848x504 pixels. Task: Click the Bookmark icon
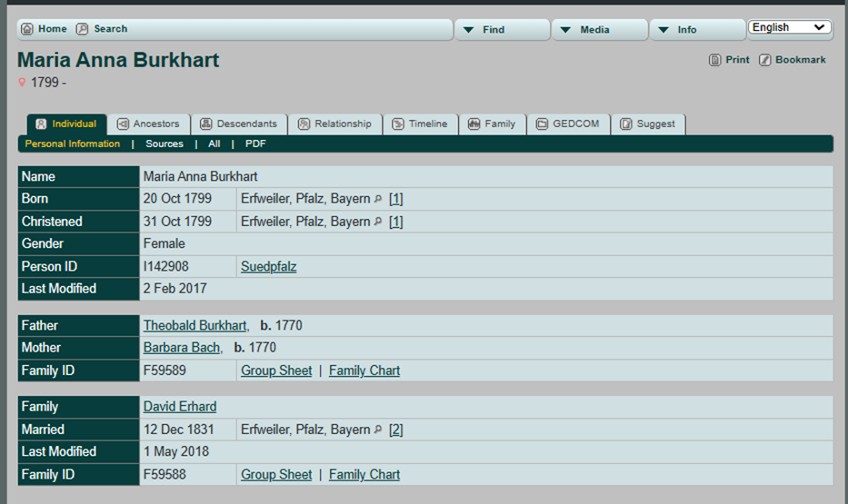pos(765,60)
